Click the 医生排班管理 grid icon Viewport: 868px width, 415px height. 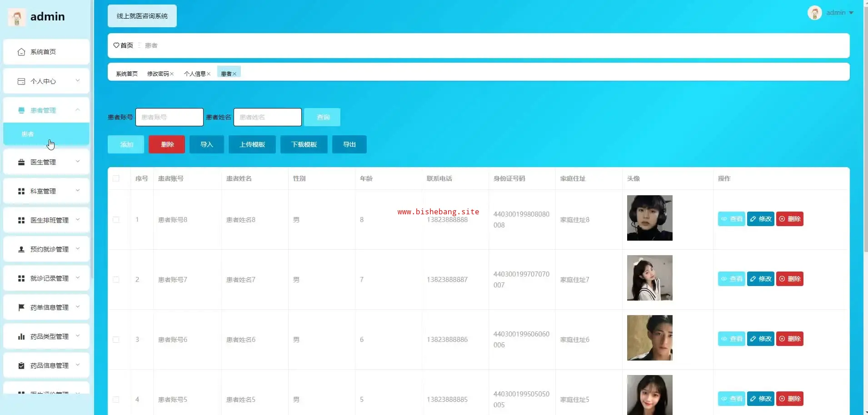(x=21, y=220)
